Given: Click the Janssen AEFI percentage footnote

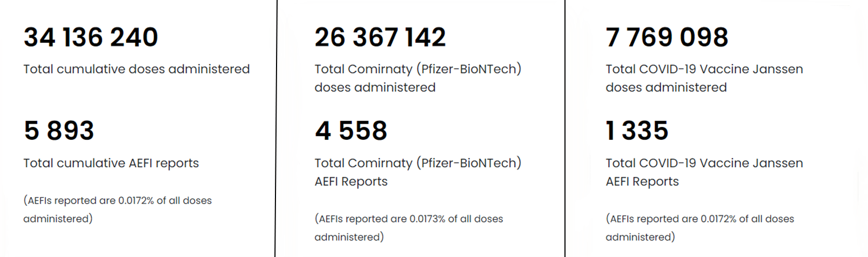Looking at the screenshot, I should pos(699,228).
